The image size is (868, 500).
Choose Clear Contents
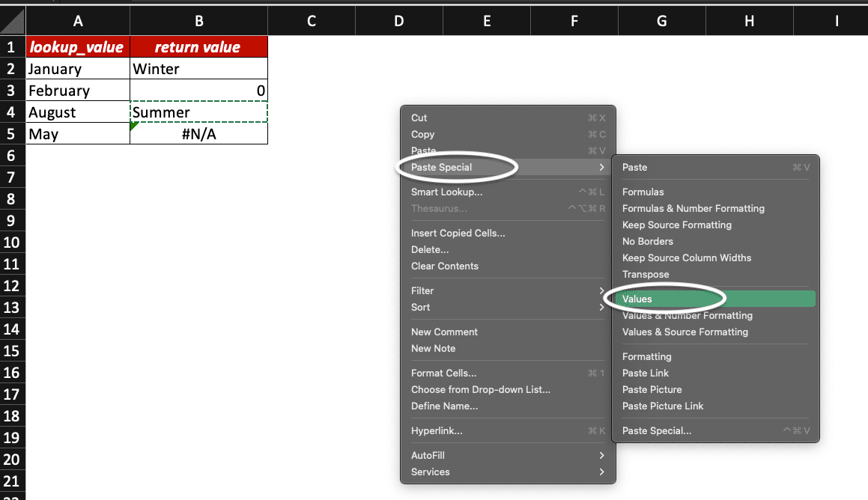(x=446, y=266)
